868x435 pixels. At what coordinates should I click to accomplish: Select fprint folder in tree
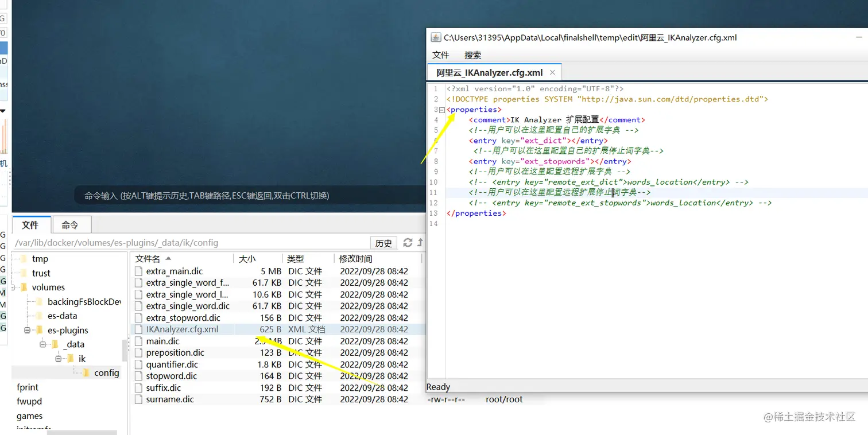28,387
